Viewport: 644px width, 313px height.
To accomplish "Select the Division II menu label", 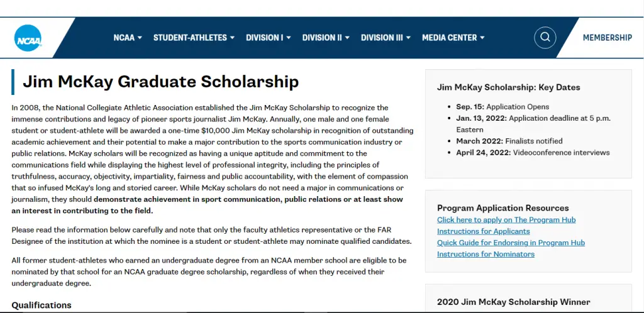I will coord(322,38).
